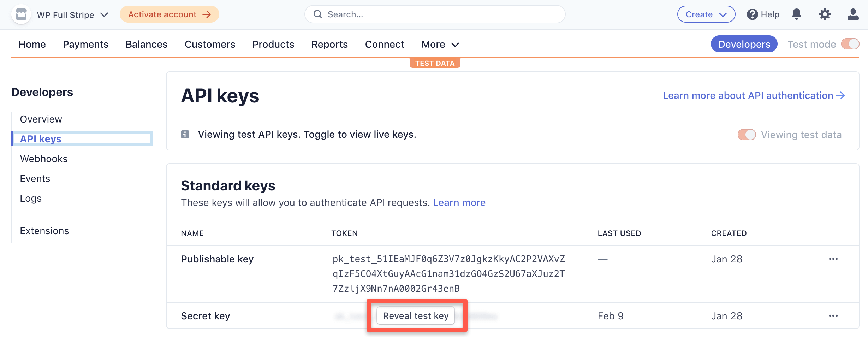
Task: Click inside the search input field
Action: pyautogui.click(x=388, y=14)
